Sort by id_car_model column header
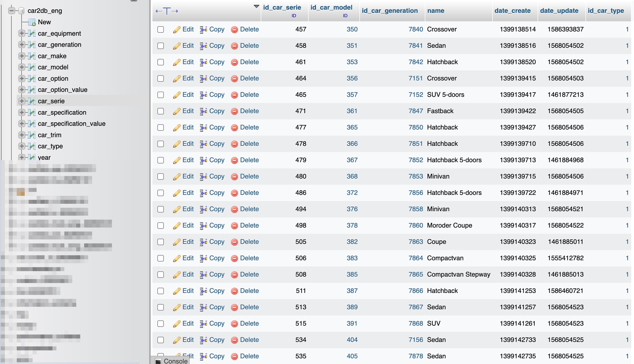 [331, 7]
